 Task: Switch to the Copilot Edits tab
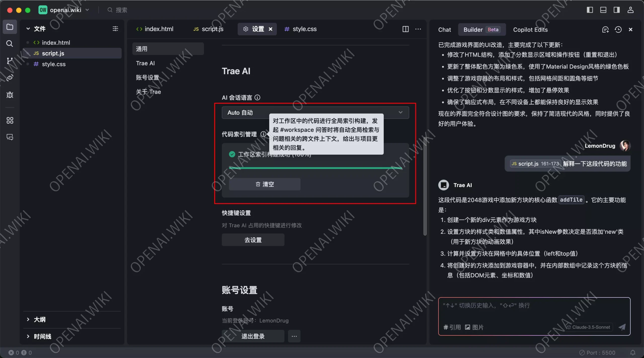(x=530, y=30)
